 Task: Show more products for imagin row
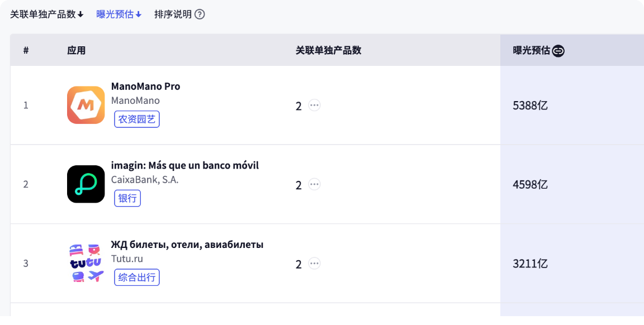pyautogui.click(x=314, y=184)
